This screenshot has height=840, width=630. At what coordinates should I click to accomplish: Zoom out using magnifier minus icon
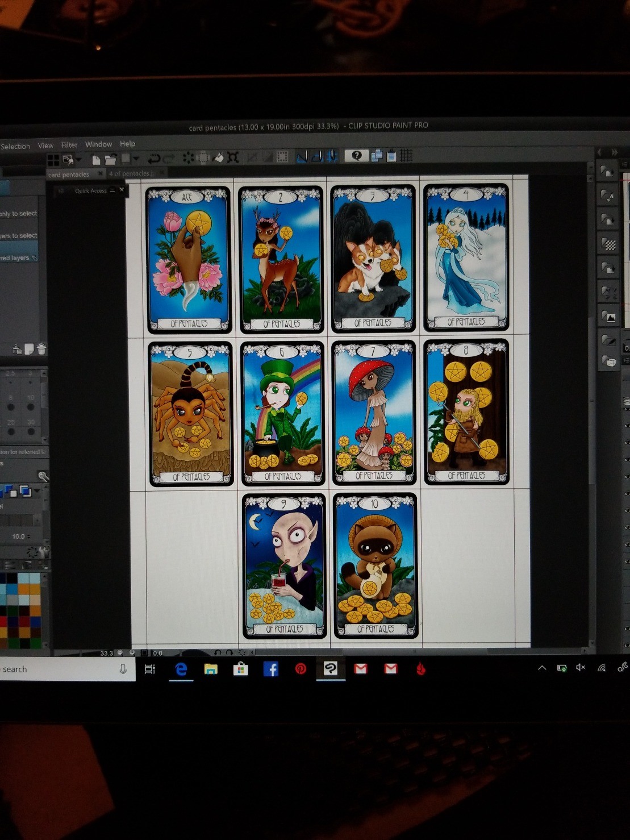point(120,653)
